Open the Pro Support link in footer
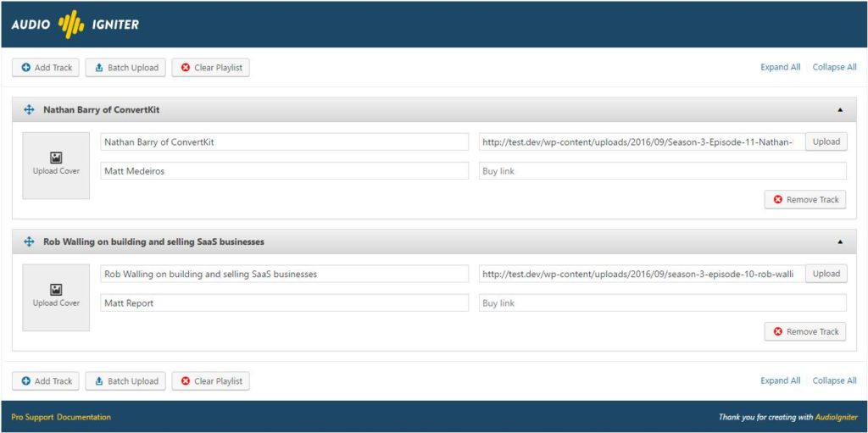Image resolution: width=868 pixels, height=433 pixels. point(33,417)
